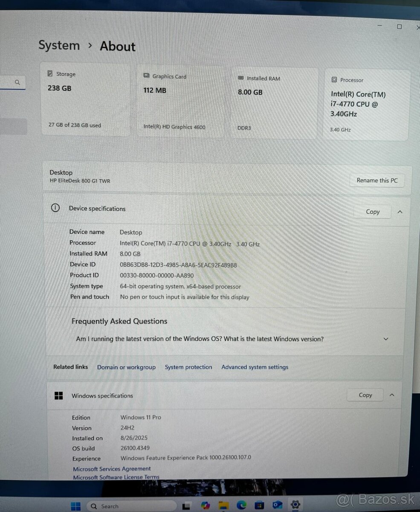420x512 pixels.
Task: Open Advanced system settings link
Action: [x=255, y=367]
